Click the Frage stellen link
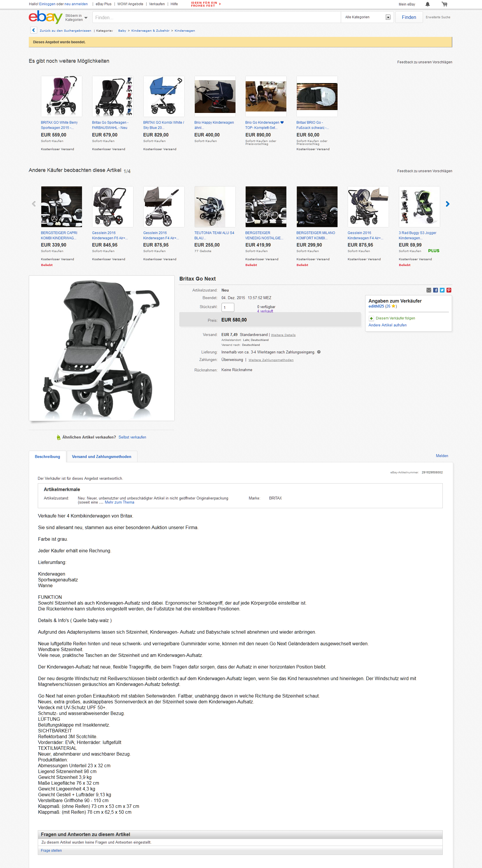This screenshot has height=868, width=482. [51, 851]
